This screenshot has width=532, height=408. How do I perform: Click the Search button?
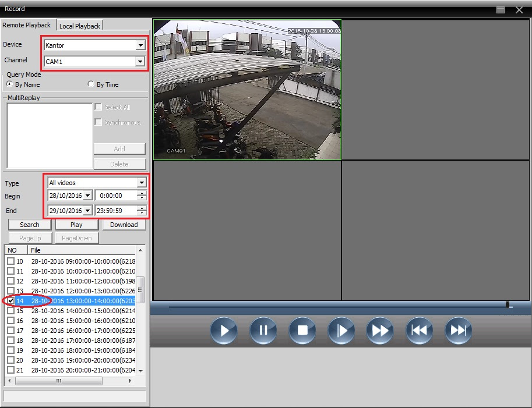click(x=29, y=224)
